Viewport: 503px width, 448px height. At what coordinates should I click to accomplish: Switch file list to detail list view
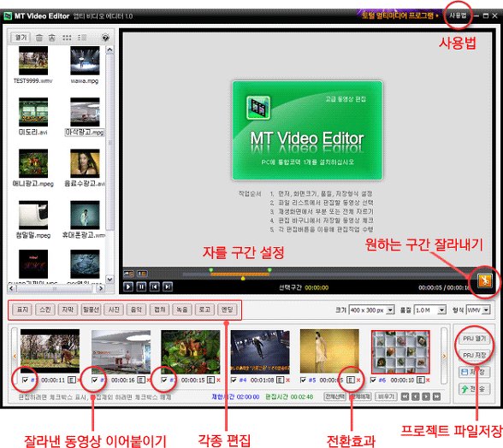[x=82, y=38]
